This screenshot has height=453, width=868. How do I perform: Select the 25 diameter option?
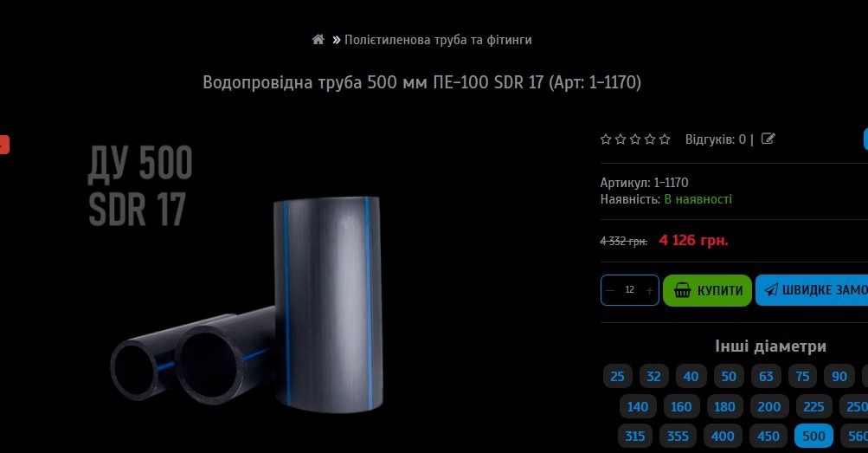point(617,377)
